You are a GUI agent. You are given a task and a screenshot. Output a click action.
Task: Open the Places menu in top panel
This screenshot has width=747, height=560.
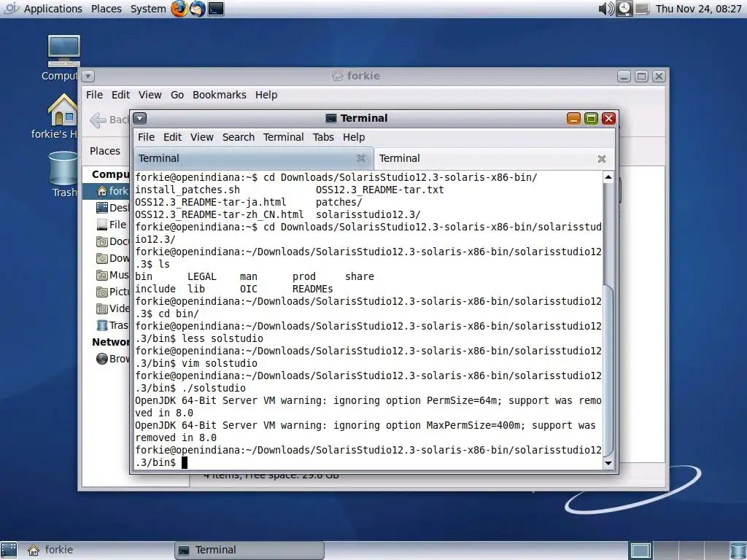107,9
